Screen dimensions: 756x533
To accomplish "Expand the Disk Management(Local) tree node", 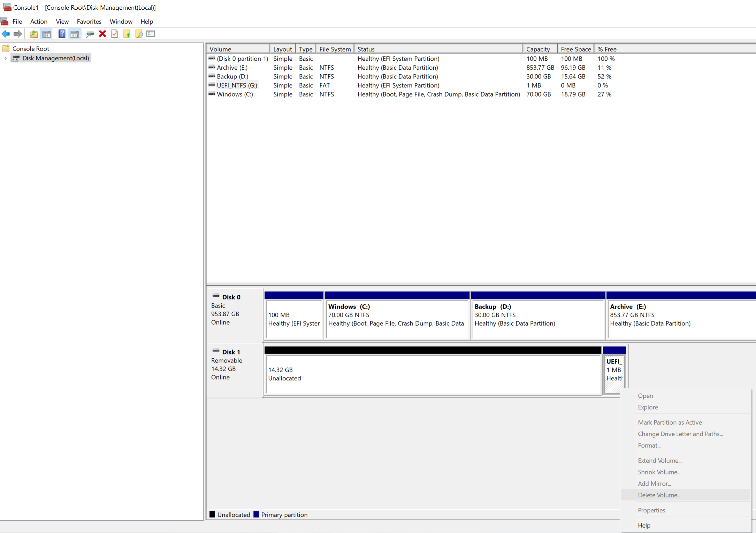I will (5, 58).
